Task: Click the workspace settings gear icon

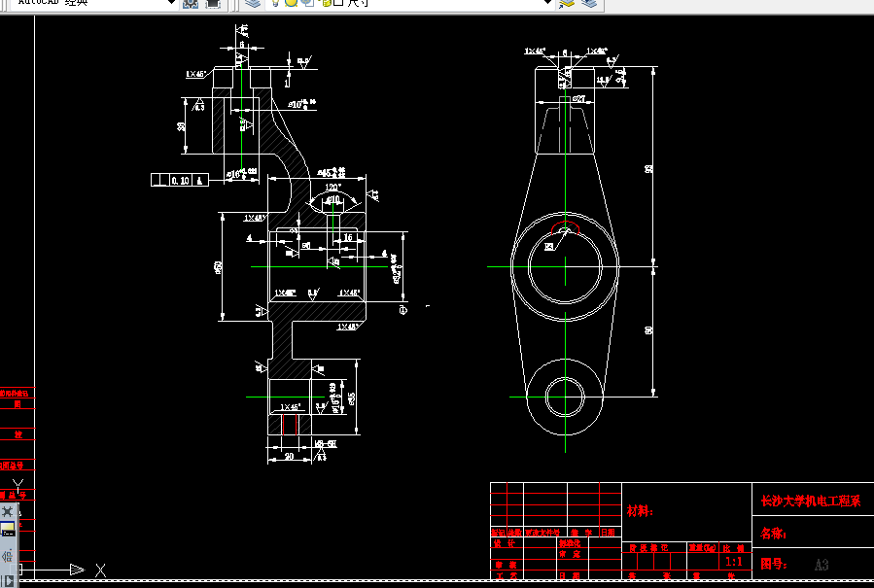Action: 191,3
